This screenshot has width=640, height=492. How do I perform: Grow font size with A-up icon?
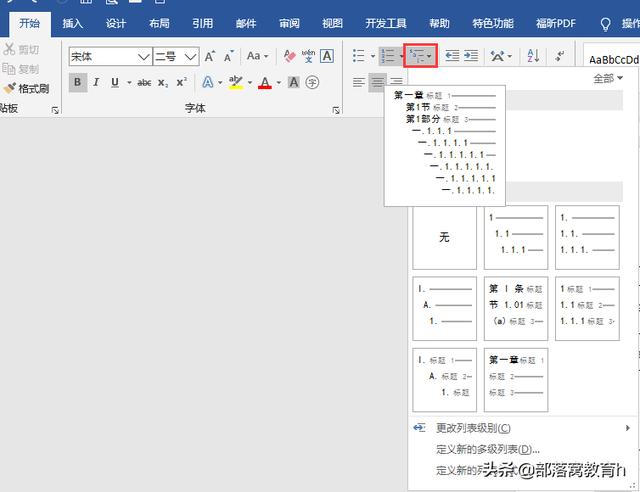[x=210, y=56]
